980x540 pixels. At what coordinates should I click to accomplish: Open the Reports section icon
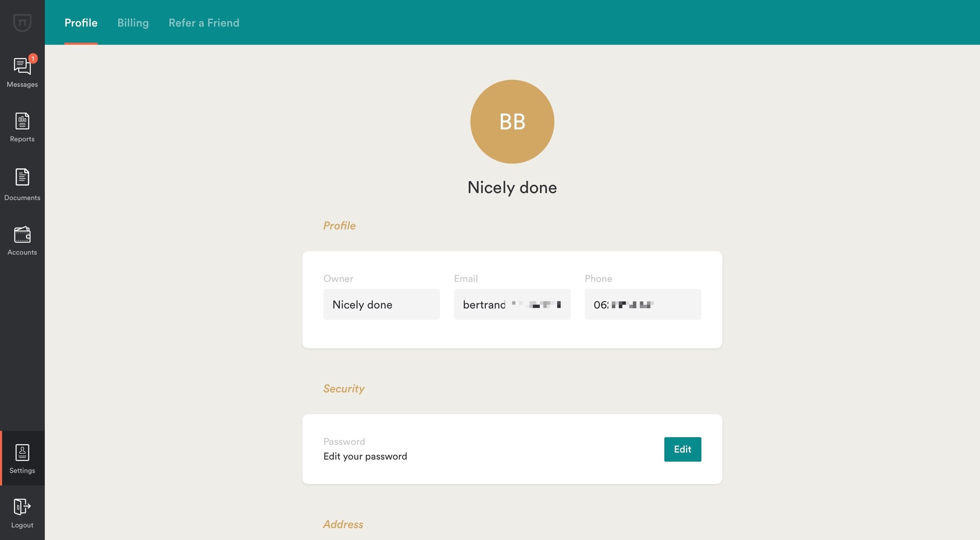[x=22, y=121]
